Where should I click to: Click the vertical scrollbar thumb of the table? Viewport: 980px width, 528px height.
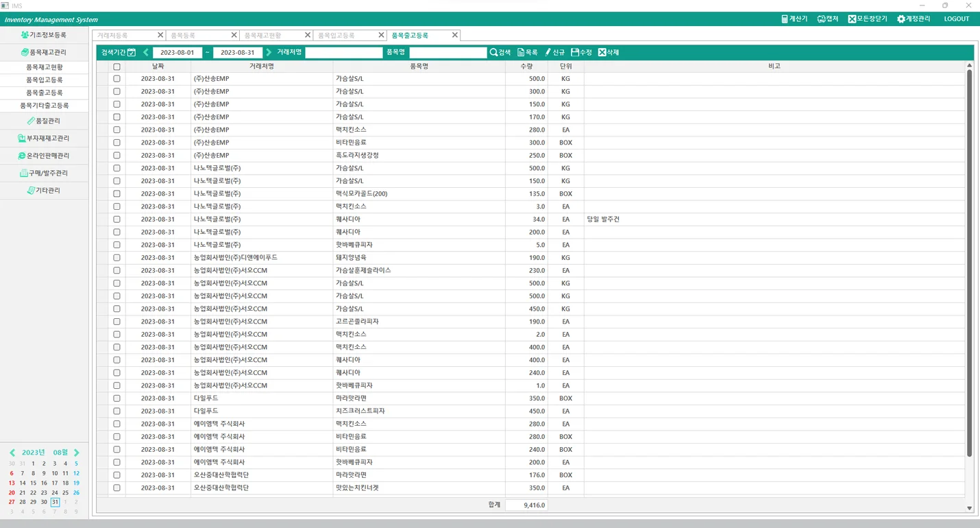click(x=969, y=263)
